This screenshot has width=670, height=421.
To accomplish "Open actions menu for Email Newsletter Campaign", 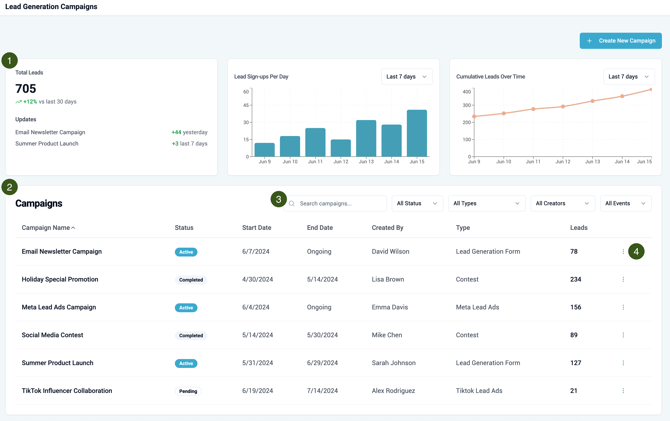I will (x=623, y=252).
